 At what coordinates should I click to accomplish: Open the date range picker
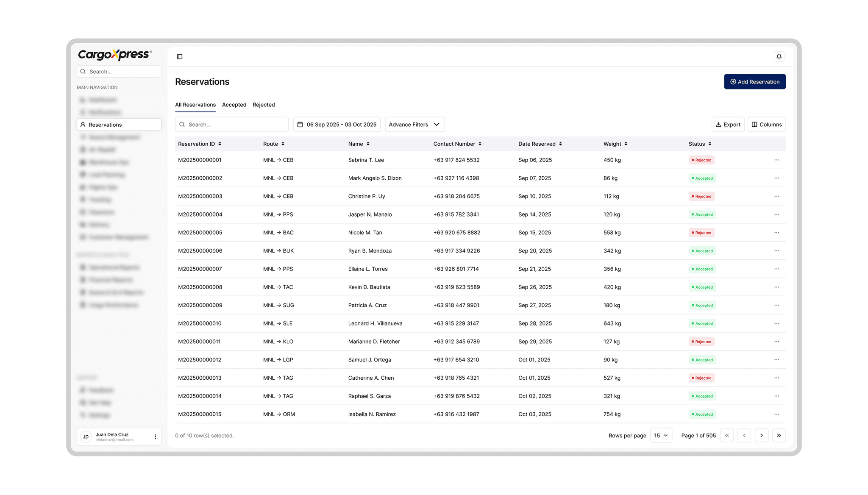click(x=337, y=125)
